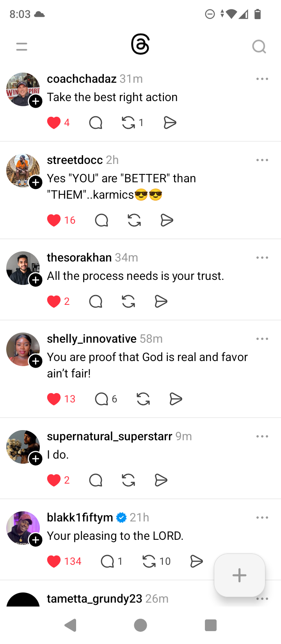Toggle the like heart on thesorakhan's post
The image size is (281, 644).
coord(54,302)
